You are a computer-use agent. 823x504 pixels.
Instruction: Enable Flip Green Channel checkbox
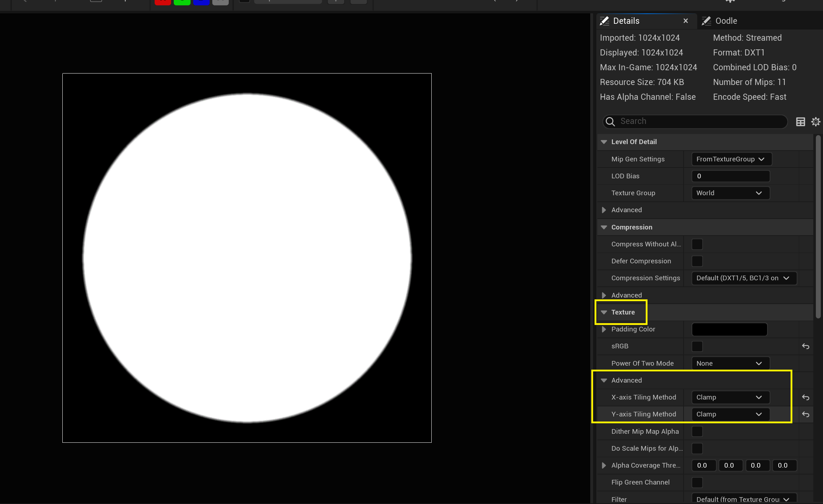[697, 482]
